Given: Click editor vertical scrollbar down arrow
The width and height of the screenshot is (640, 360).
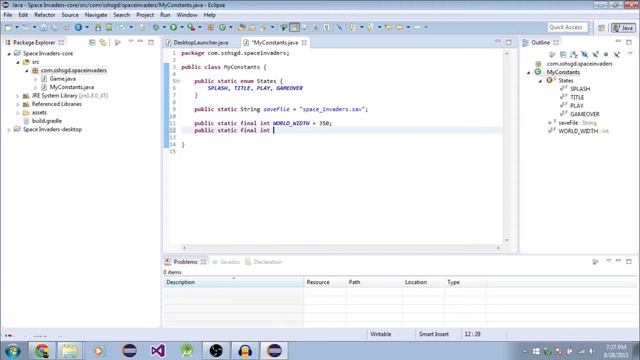Looking at the screenshot, I should pyautogui.click(x=507, y=240).
